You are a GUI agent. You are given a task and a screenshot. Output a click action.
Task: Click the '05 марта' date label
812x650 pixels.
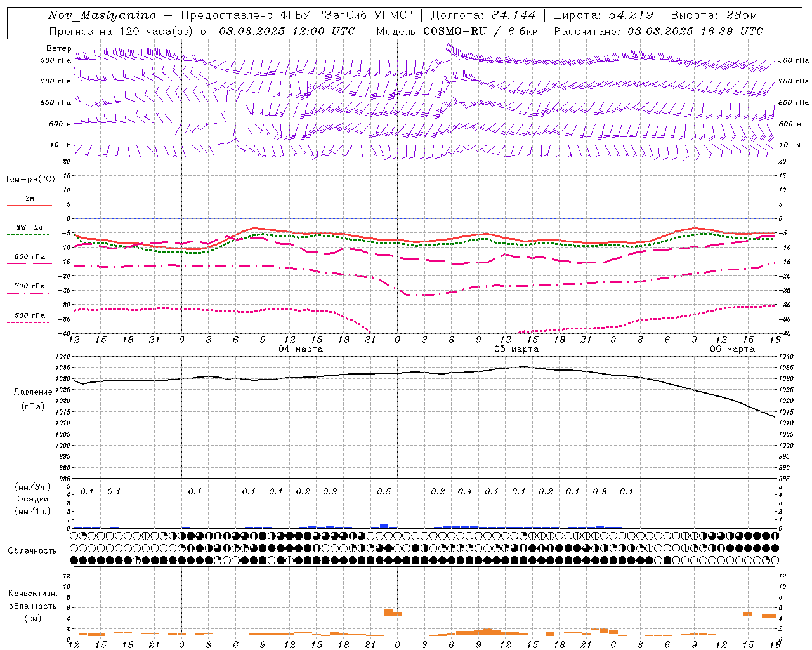[x=516, y=349]
